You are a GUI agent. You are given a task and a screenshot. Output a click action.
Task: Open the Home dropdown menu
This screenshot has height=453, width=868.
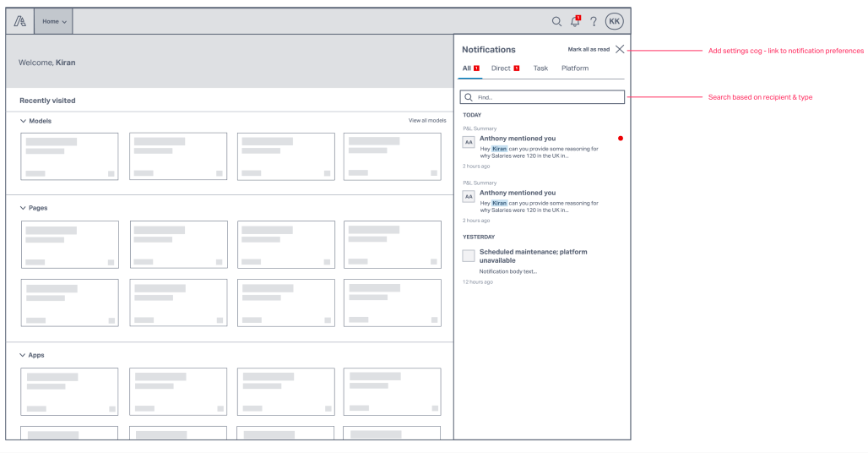[54, 22]
